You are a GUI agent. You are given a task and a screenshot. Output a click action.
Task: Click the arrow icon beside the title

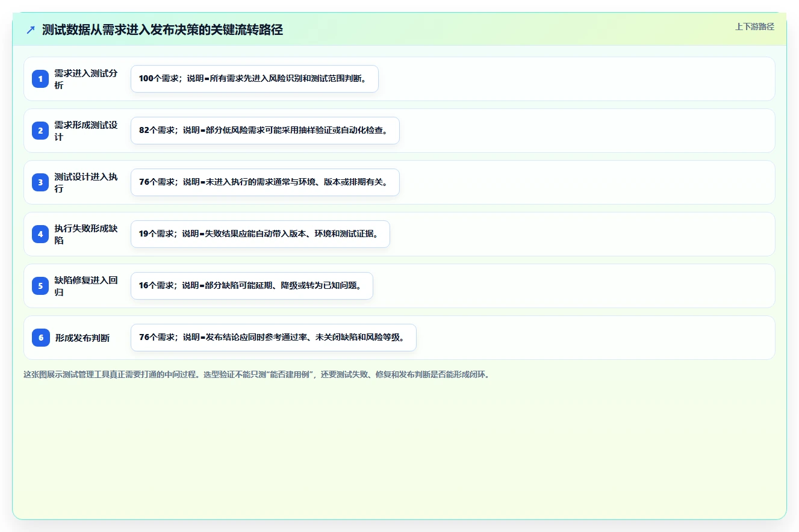pyautogui.click(x=31, y=30)
